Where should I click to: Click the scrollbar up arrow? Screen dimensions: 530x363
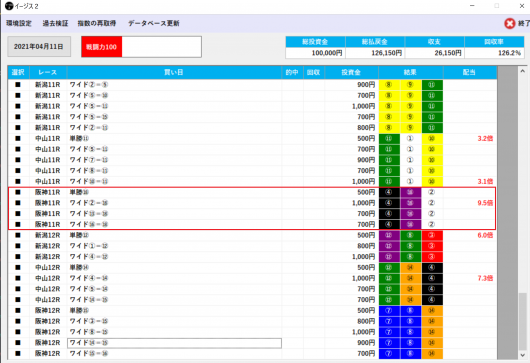pyautogui.click(x=523, y=71)
